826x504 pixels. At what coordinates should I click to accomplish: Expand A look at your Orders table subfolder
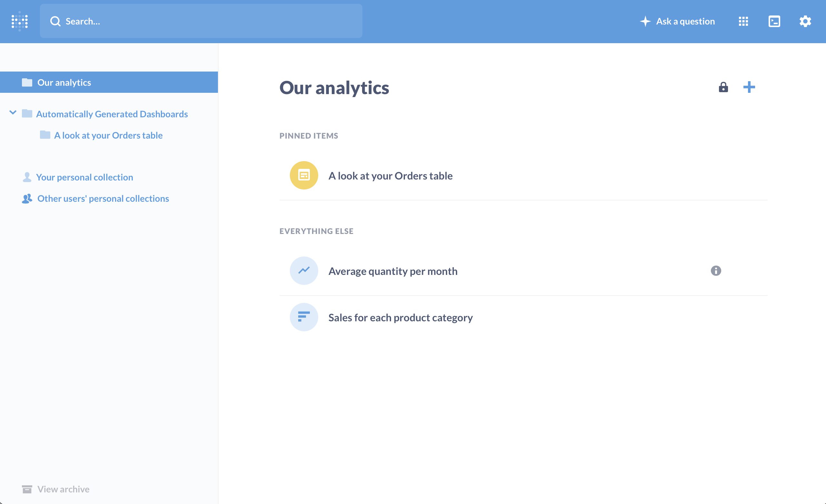[108, 135]
